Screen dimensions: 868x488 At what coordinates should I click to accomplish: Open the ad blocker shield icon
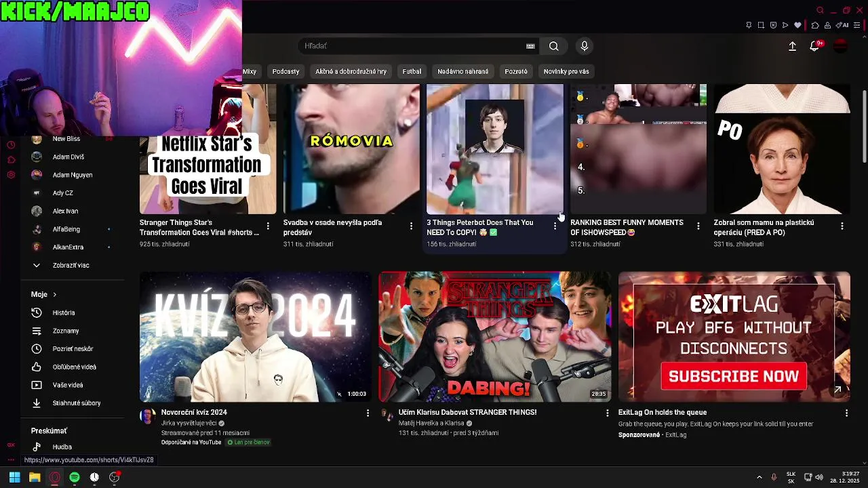(x=773, y=25)
